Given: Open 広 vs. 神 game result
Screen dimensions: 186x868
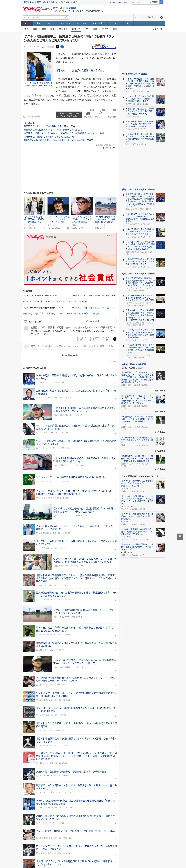Looking at the screenshot, I should click(x=27, y=302).
